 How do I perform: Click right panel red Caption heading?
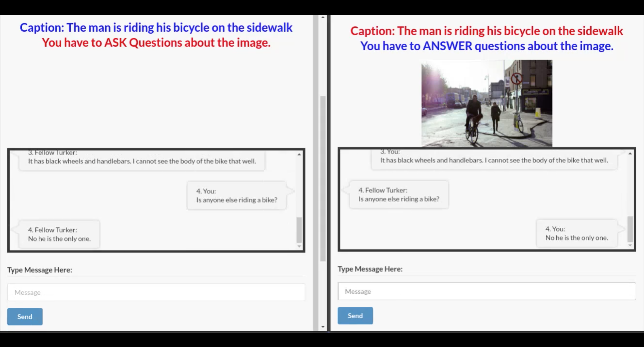487,31
